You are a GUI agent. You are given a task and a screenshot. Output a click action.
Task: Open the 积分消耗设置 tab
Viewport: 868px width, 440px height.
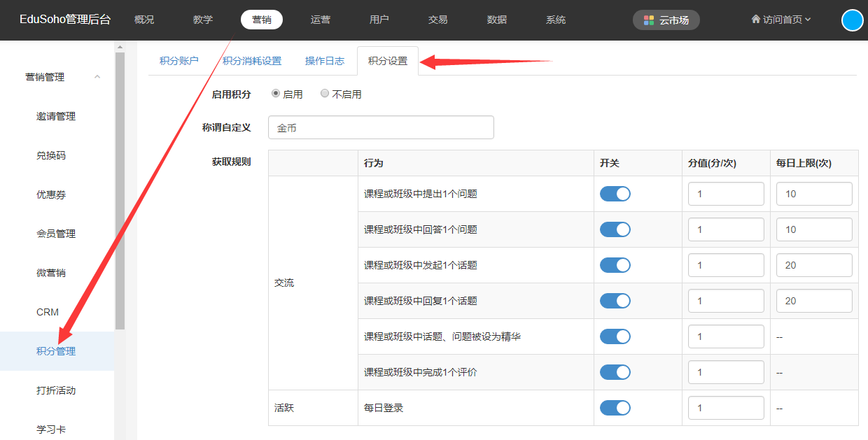click(252, 61)
